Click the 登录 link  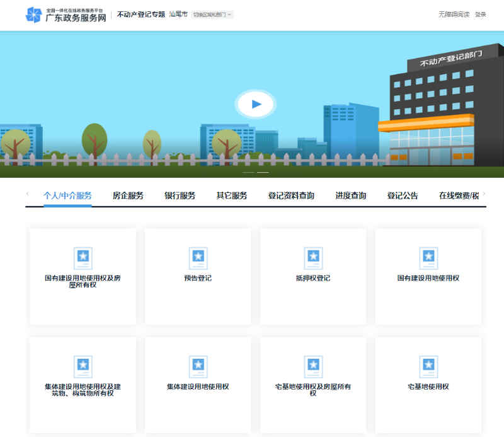click(x=480, y=15)
